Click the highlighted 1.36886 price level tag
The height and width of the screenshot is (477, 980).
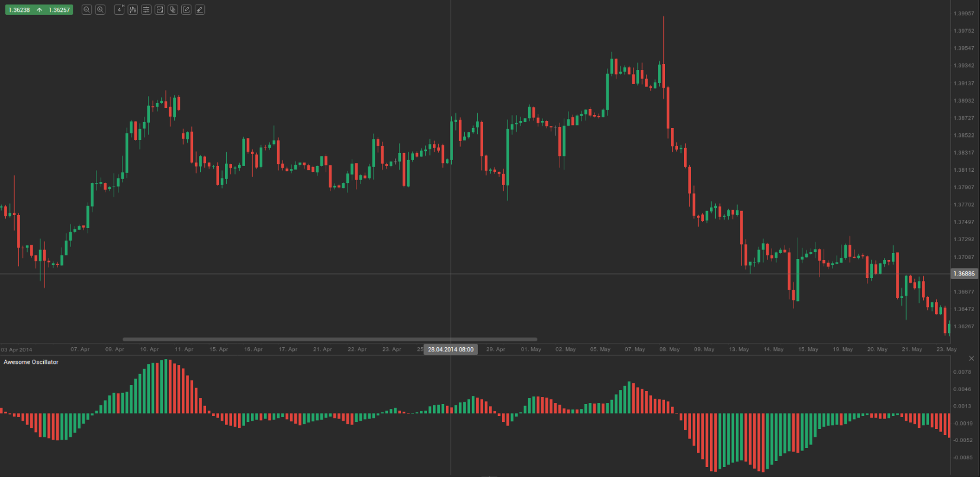(963, 274)
